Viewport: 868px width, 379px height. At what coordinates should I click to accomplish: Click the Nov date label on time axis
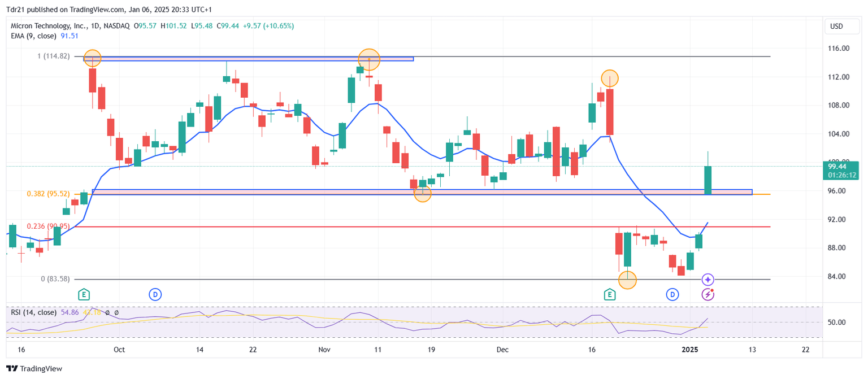(324, 350)
